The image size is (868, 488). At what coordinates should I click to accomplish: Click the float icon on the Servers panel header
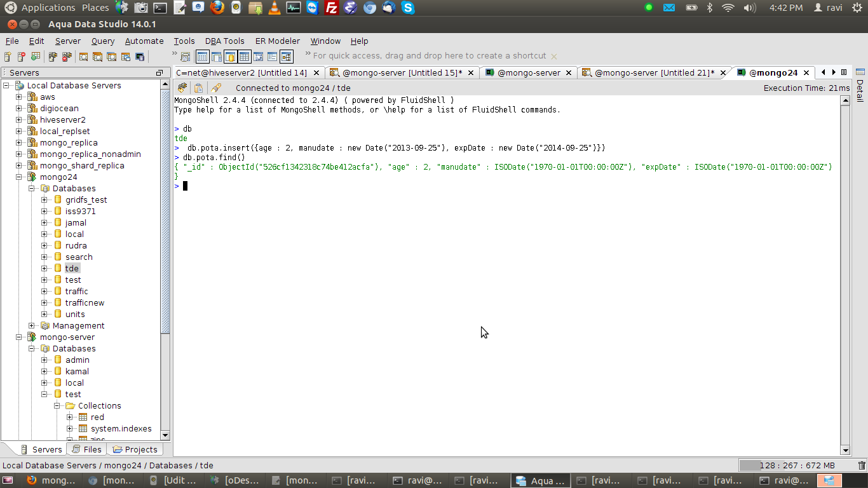pyautogui.click(x=159, y=73)
